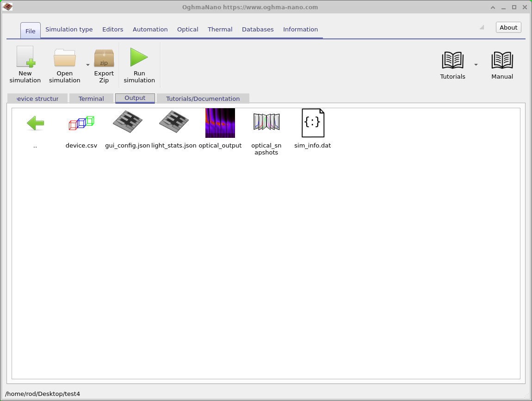Open the Information ribbon tab
The height and width of the screenshot is (401, 532).
point(300,30)
